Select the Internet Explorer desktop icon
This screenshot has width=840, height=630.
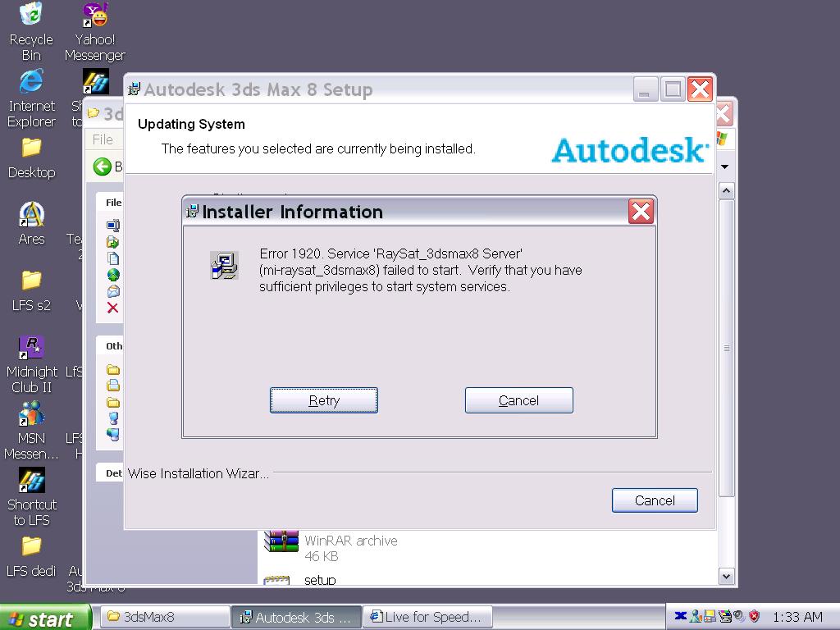31,98
